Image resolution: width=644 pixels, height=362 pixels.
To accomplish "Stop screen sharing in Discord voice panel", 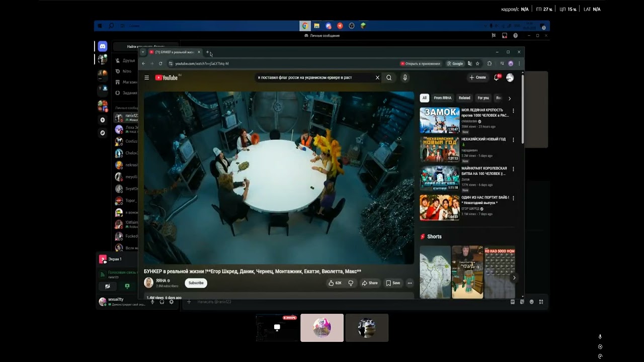I will [127, 286].
